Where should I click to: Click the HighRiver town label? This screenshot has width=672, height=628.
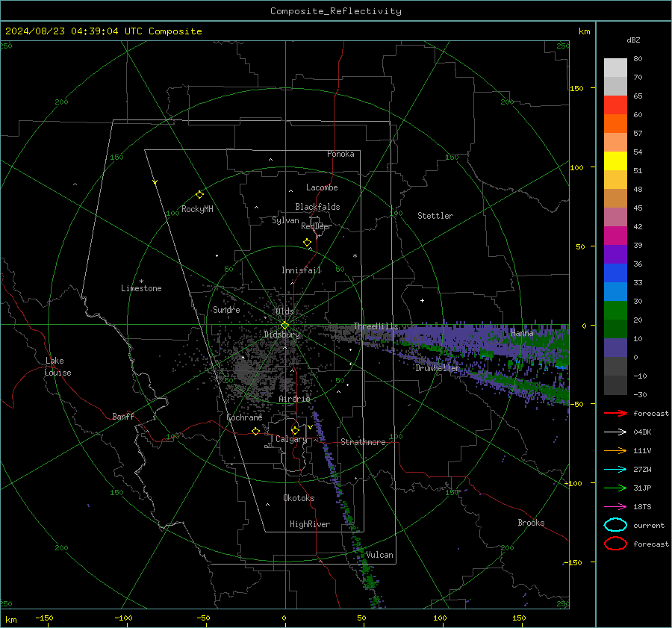tap(310, 524)
